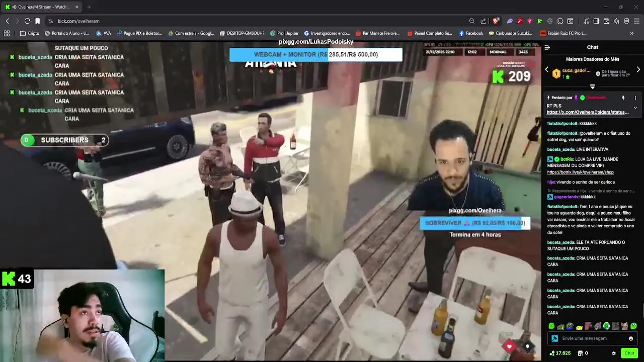The width and height of the screenshot is (644, 362).
Task: Open the Cripto bookmark folder
Action: pos(30,33)
